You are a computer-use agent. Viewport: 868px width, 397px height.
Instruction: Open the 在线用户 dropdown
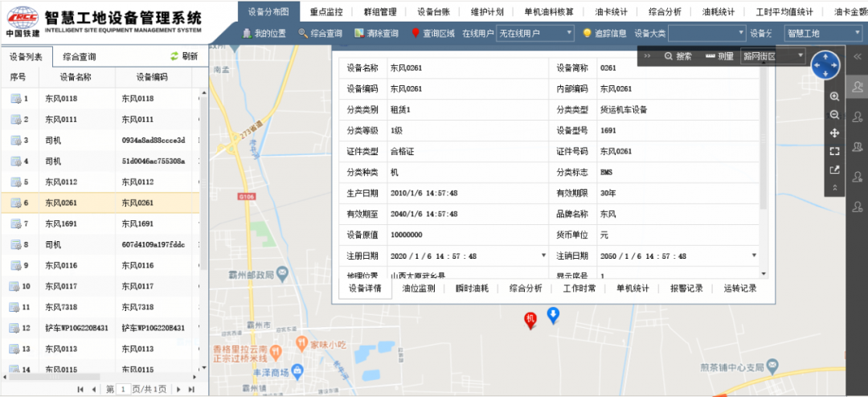(535, 33)
